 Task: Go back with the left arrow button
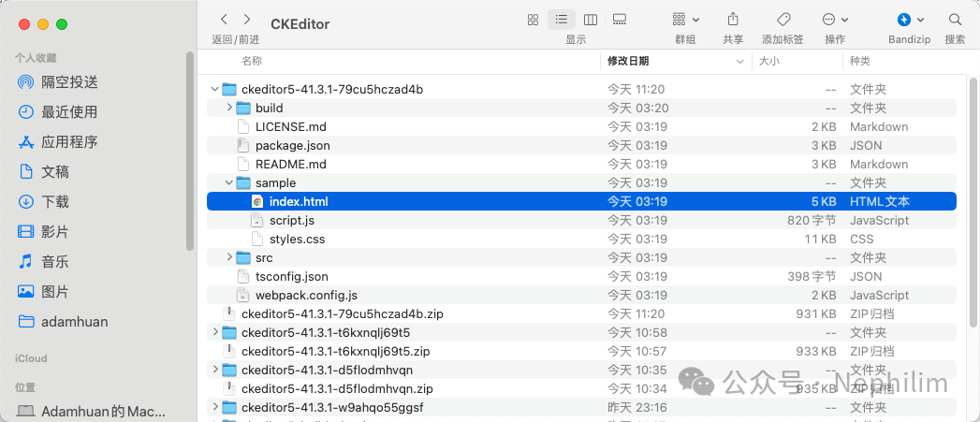point(224,20)
